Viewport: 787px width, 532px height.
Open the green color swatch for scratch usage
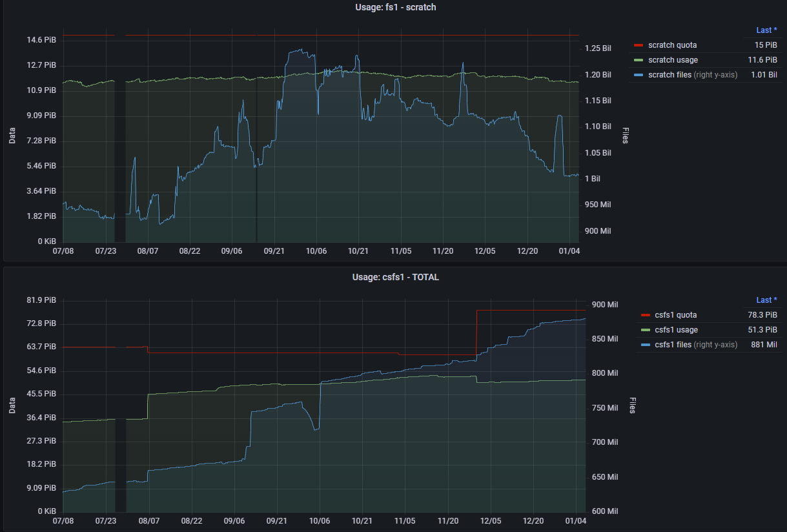pos(639,60)
